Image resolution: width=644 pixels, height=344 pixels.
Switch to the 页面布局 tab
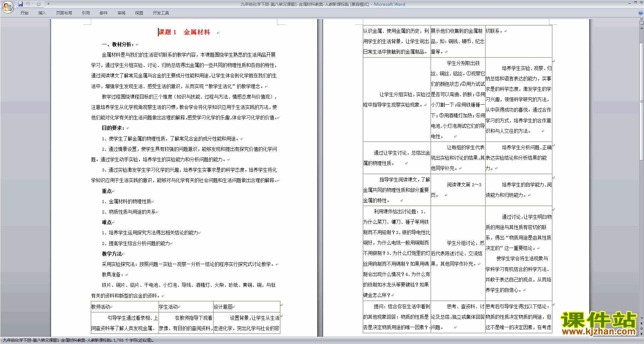[x=64, y=13]
